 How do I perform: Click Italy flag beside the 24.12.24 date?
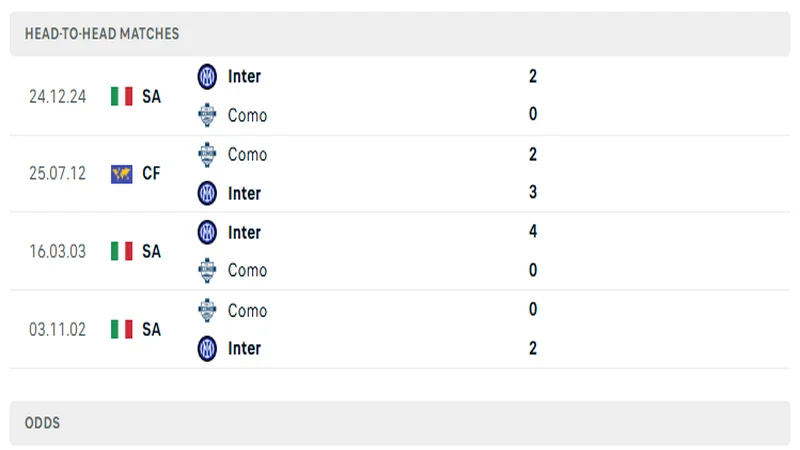122,96
